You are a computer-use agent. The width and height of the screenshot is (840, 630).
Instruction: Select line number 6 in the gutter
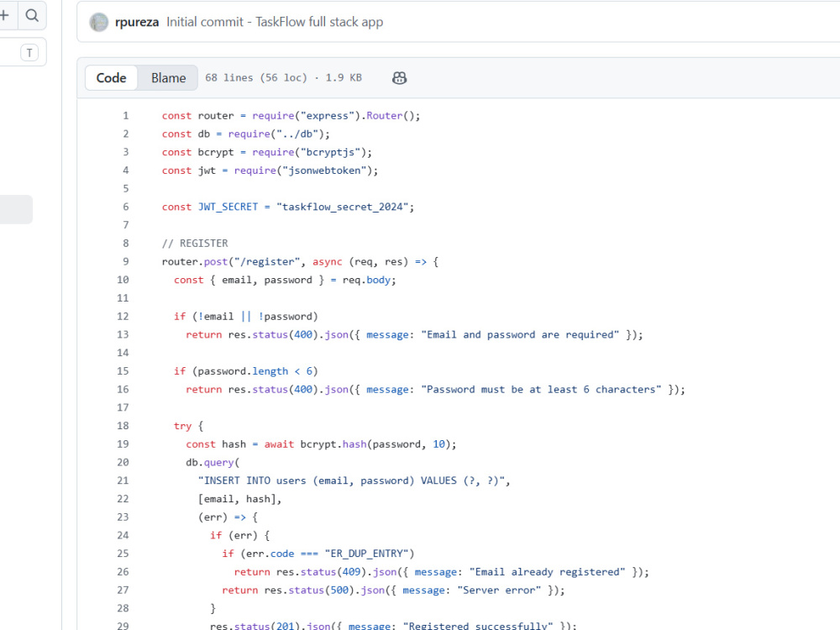click(126, 207)
